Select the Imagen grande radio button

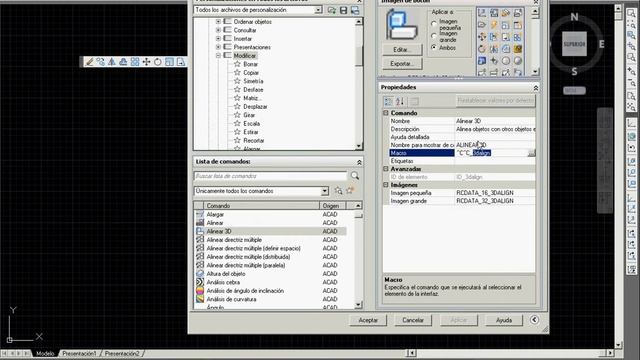click(434, 36)
